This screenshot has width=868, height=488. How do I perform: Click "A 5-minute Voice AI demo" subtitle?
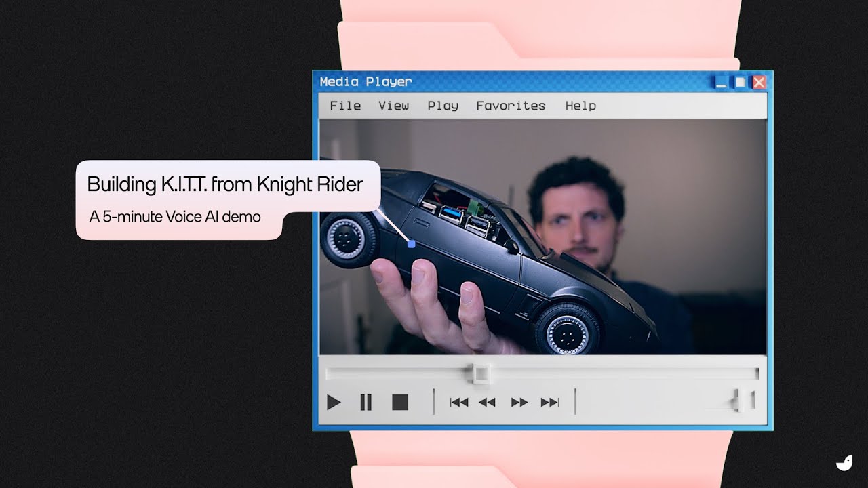[x=175, y=217]
